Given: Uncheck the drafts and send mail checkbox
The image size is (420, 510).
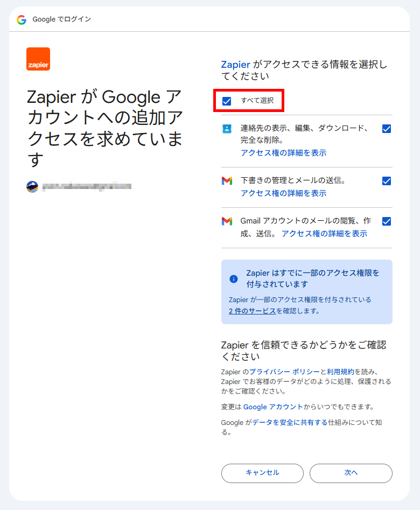Looking at the screenshot, I should [387, 181].
